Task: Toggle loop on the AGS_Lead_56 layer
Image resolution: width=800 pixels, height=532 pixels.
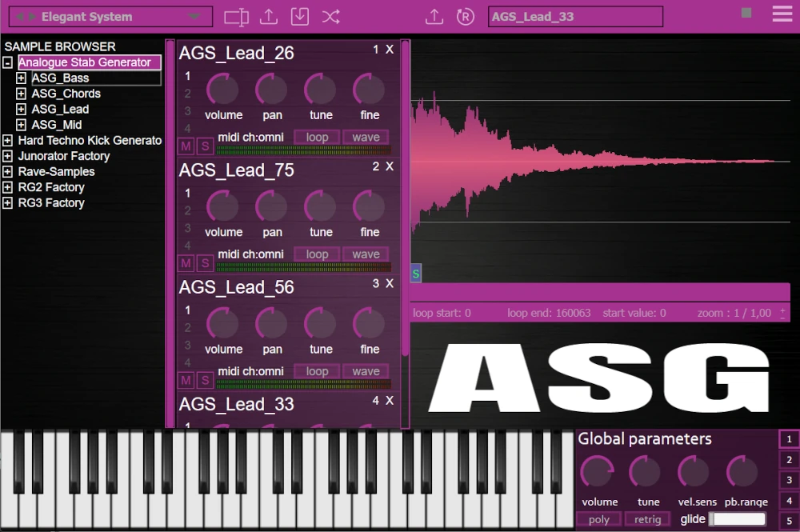Action: [317, 371]
